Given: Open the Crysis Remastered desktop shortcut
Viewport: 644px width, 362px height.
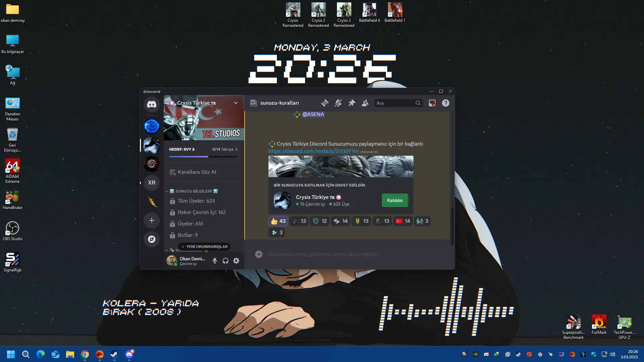Looking at the screenshot, I should click(x=293, y=15).
